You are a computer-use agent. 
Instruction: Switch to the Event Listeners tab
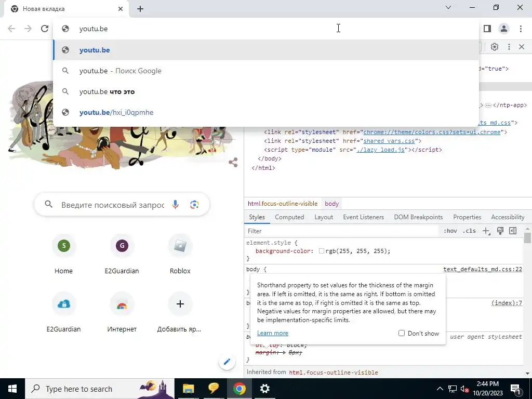363,217
